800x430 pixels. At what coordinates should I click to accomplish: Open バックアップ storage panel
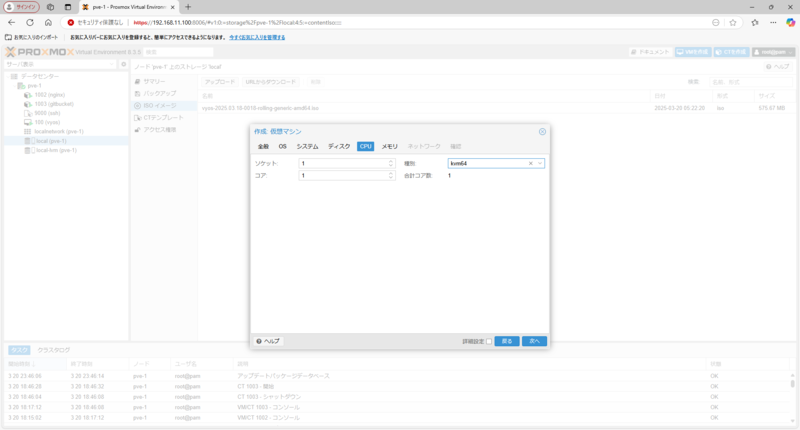164,94
